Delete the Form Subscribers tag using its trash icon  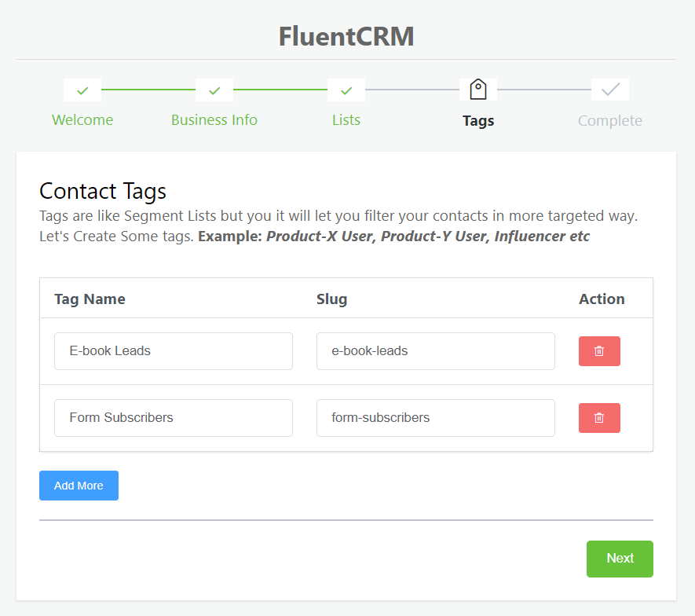(599, 417)
